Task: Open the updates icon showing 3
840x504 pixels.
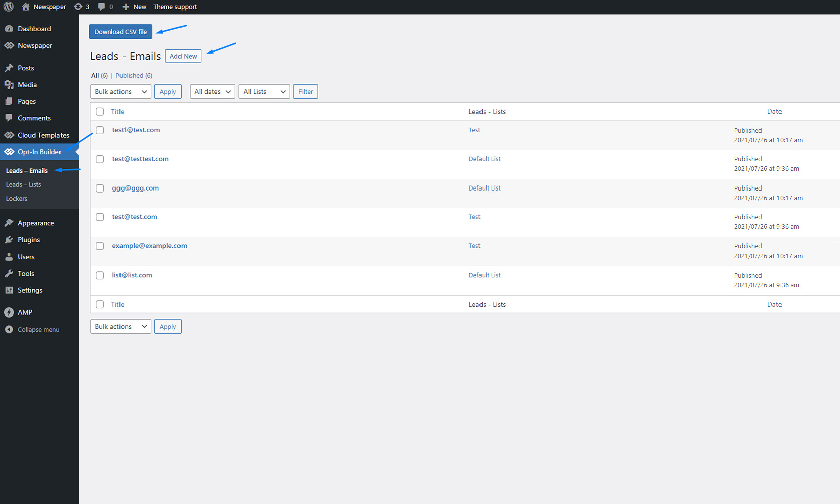Action: point(78,7)
